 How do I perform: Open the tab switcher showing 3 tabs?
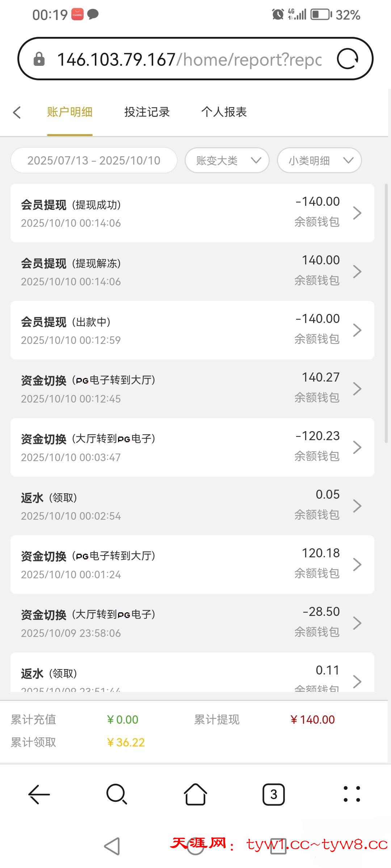tap(273, 794)
